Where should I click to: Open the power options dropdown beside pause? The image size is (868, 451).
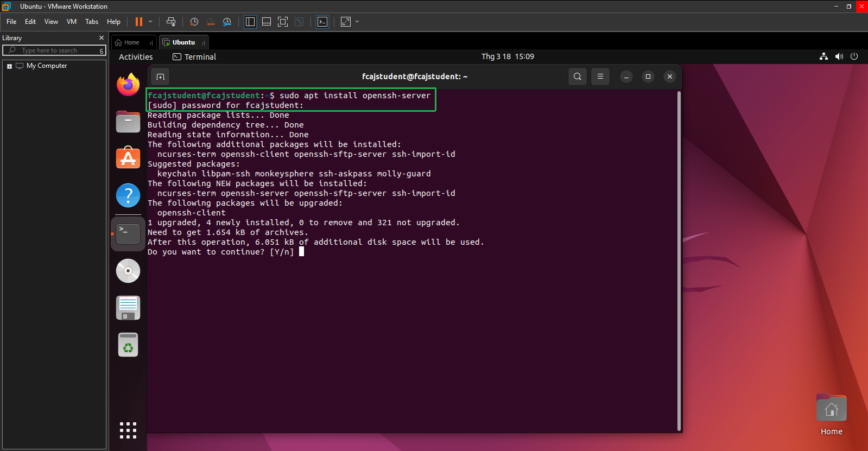150,22
